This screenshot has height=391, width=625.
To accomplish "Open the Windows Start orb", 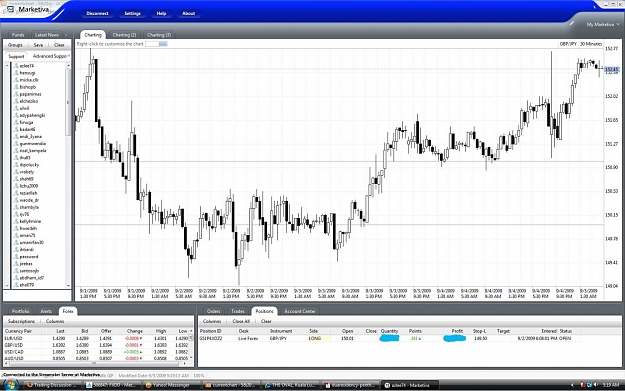I will point(10,385).
